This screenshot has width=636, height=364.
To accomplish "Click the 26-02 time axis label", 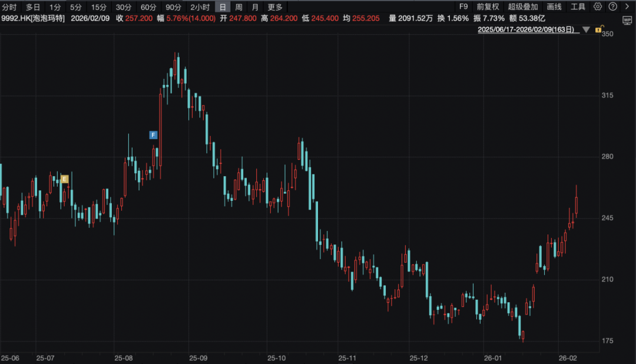I will tap(568, 358).
